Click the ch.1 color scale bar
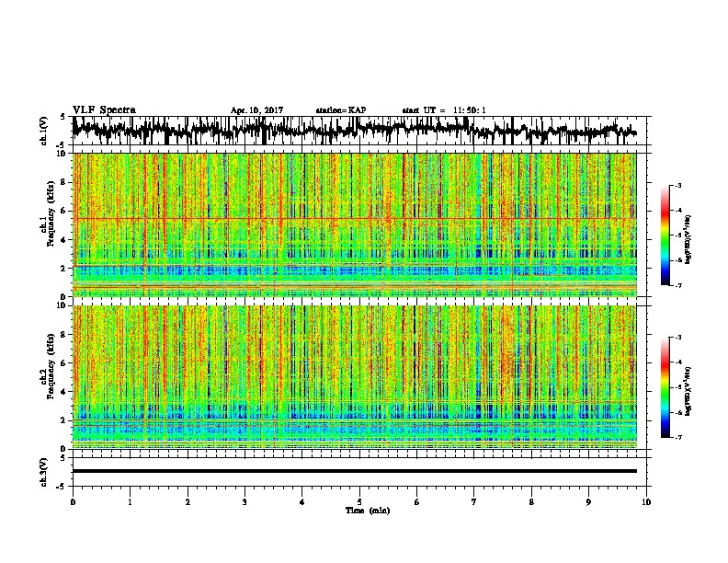This screenshot has height=563, width=728. pos(665,236)
